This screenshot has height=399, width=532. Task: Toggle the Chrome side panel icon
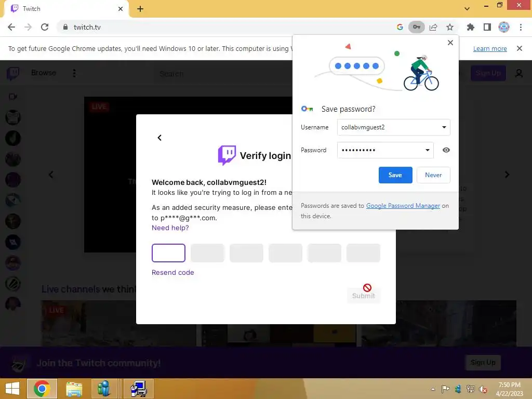pos(487,27)
